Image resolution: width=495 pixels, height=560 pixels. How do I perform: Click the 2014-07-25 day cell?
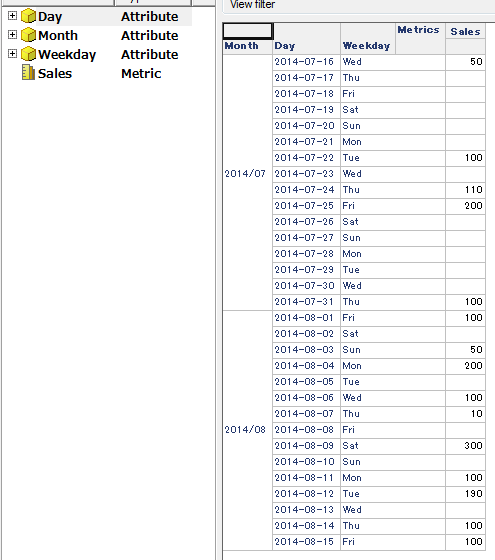(306, 206)
